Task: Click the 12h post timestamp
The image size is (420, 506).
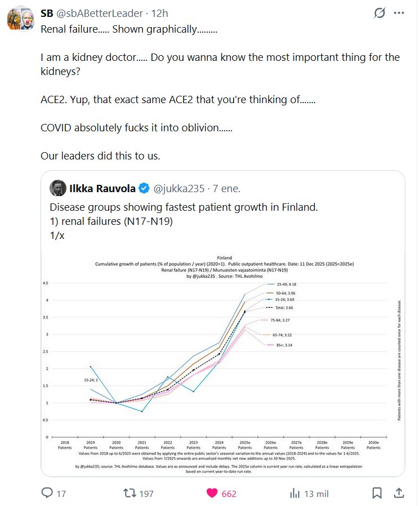Action: pos(160,13)
